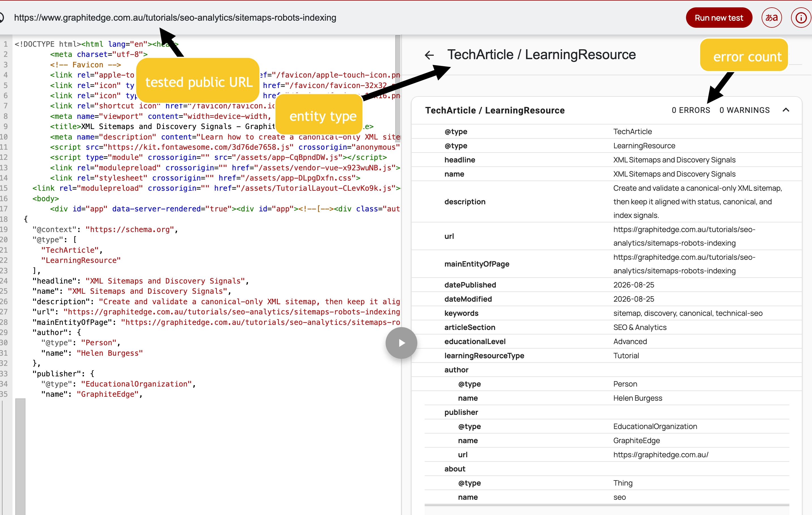
Task: Click the 'mainEntityOfPage' property label
Action: pos(476,264)
